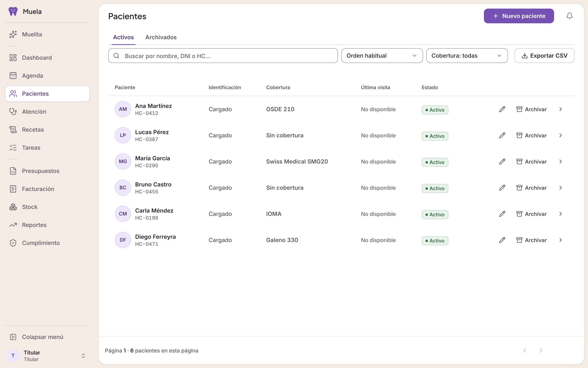Screen dimensions: 588x368
Task: Open Ana Martínez details with chevron
Action: (561, 109)
